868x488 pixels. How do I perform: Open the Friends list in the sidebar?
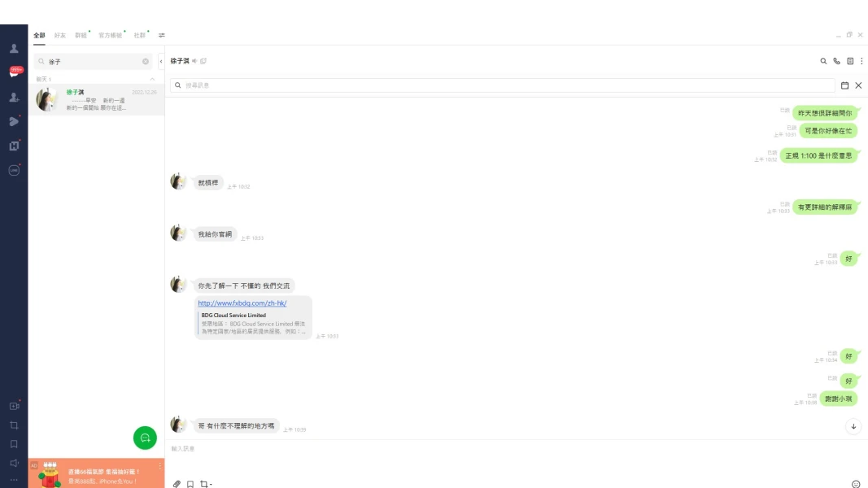(x=15, y=49)
